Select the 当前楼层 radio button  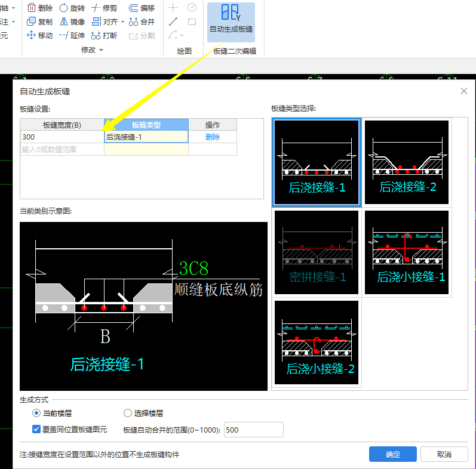(x=36, y=413)
